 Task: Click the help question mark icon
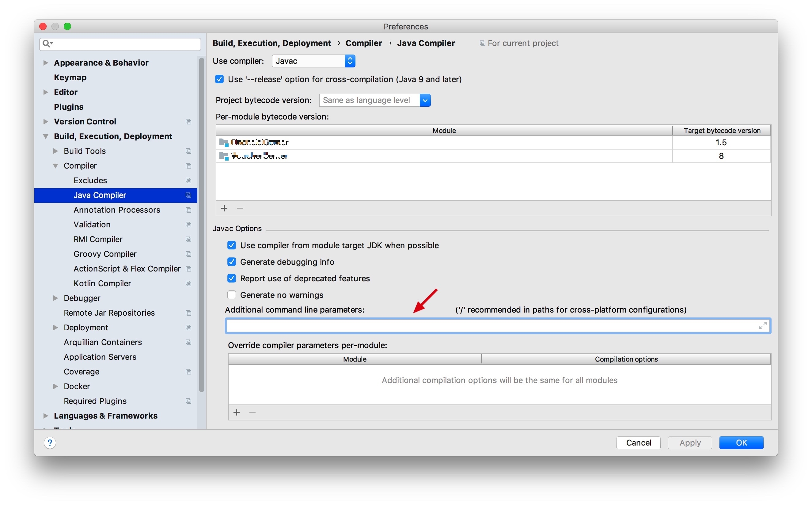tap(50, 443)
